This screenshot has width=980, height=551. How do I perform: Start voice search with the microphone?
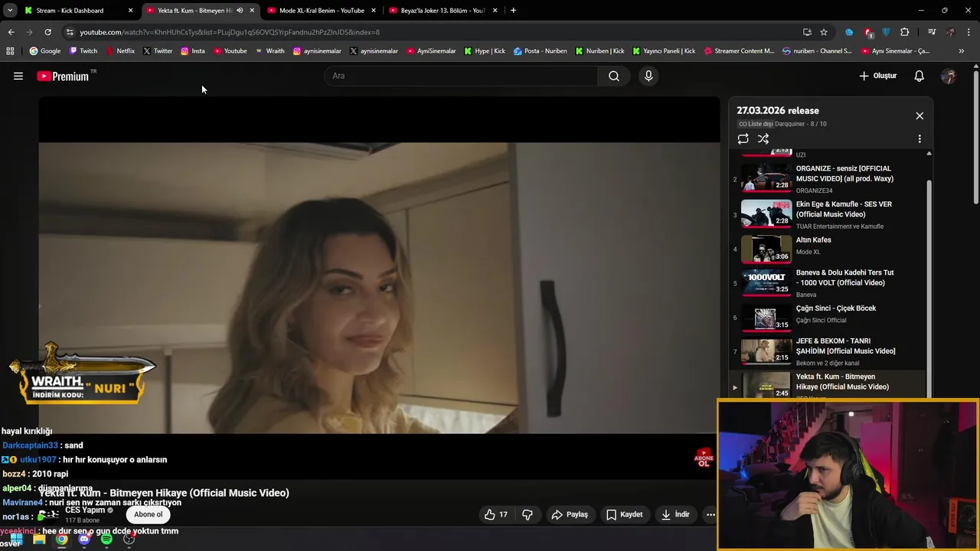[x=648, y=76]
